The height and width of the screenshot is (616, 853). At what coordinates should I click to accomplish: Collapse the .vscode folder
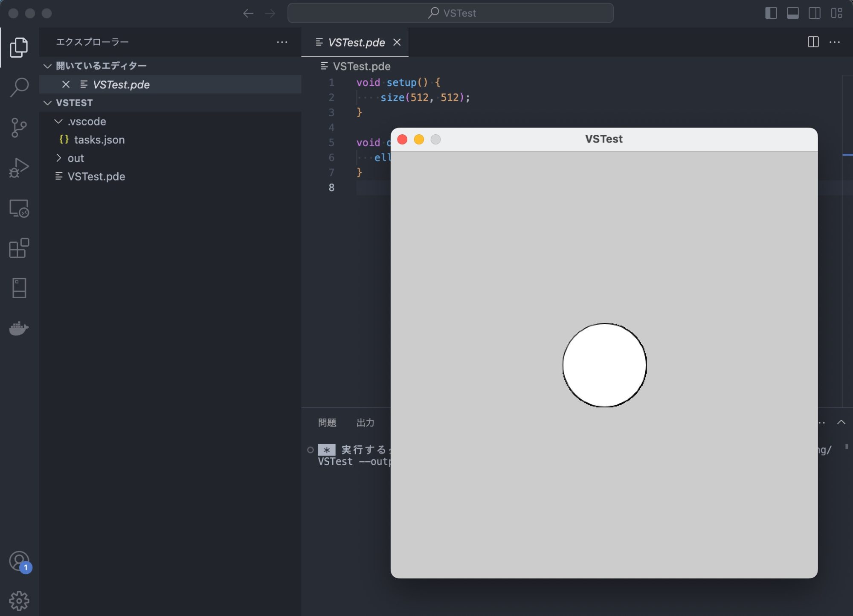tap(58, 122)
